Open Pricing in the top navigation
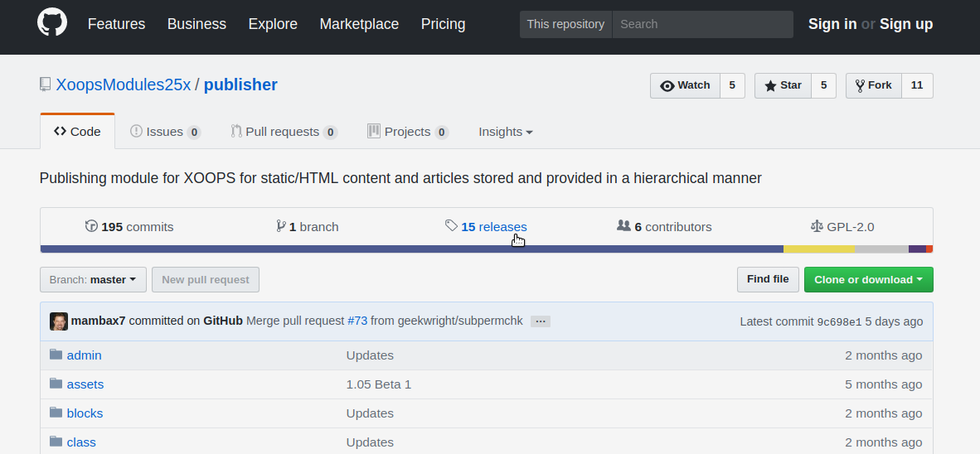The width and height of the screenshot is (980, 454). 443,24
